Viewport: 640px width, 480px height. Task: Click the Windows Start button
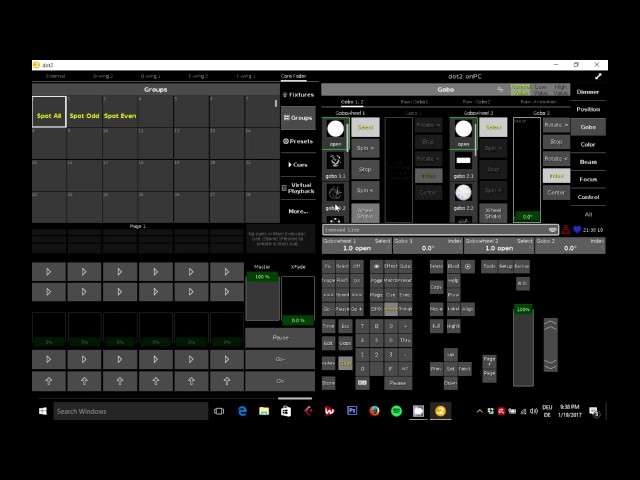point(43,411)
